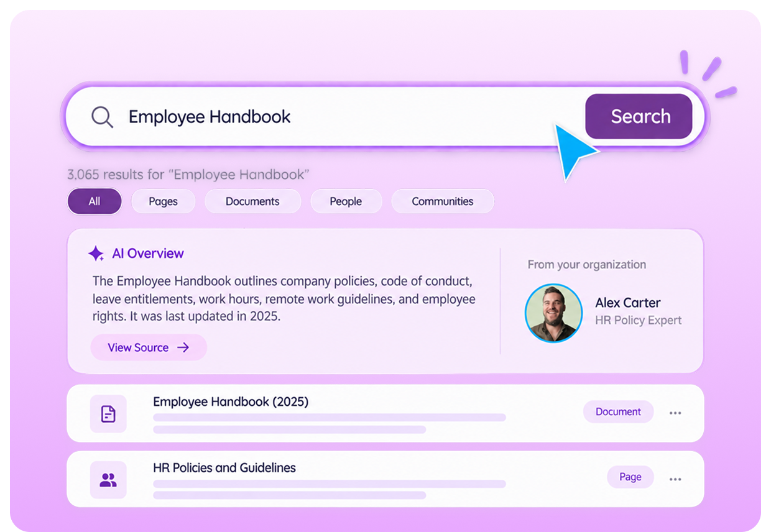Click the arrow in View Source button
Viewport: 771px width, 532px height.
point(183,347)
